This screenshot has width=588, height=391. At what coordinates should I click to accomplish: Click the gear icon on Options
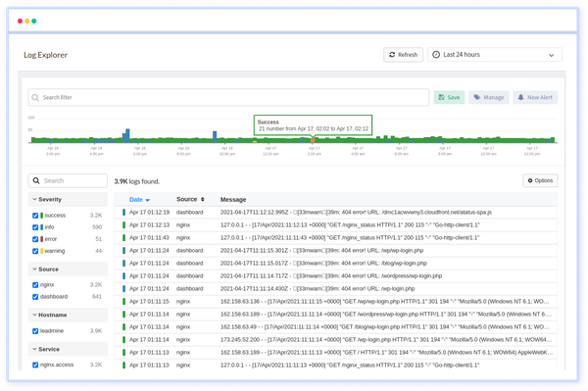[530, 180]
